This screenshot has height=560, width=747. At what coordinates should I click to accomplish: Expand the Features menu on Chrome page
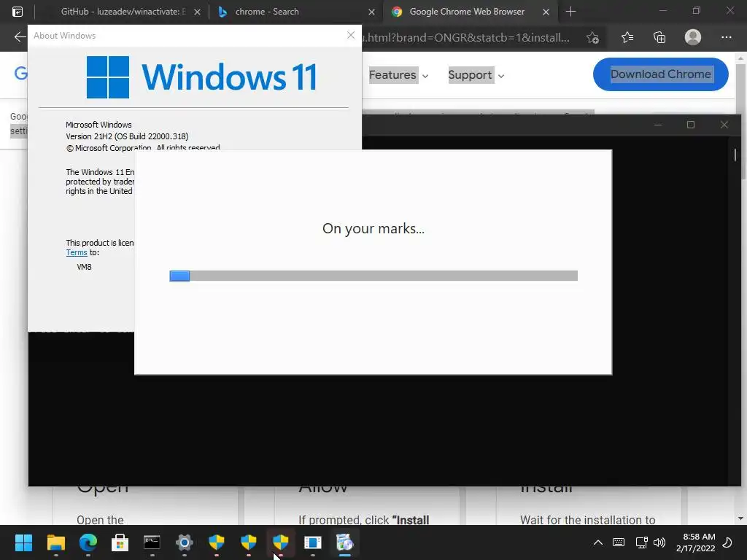tap(398, 75)
